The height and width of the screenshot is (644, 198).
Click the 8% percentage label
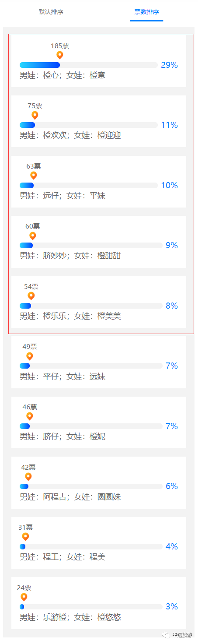click(172, 306)
